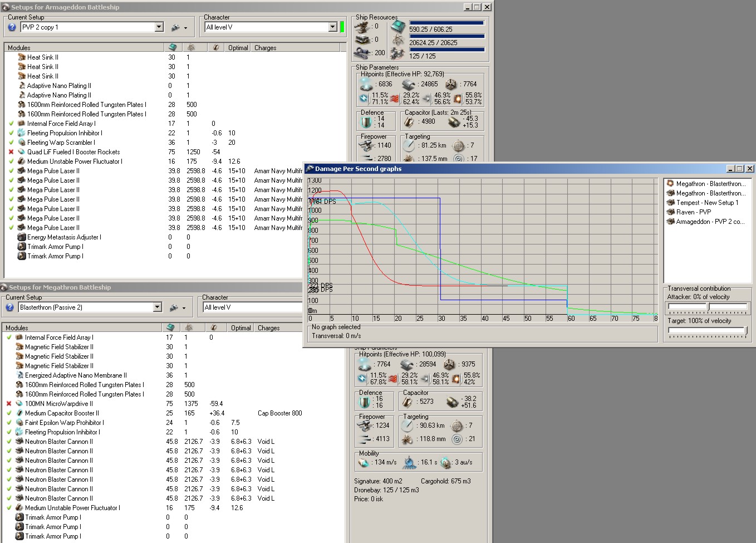Toggle the Faint Epsilon Warp Prohibitor I state

pyautogui.click(x=9, y=423)
